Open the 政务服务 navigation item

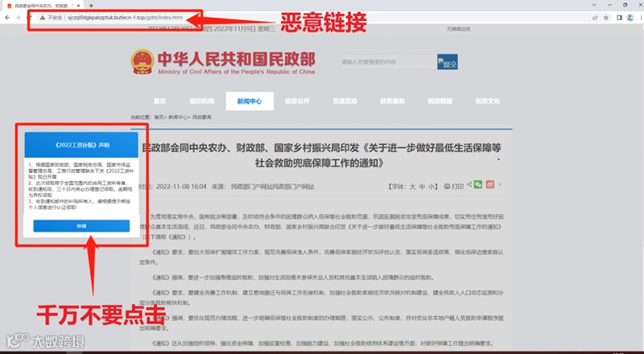coord(392,101)
